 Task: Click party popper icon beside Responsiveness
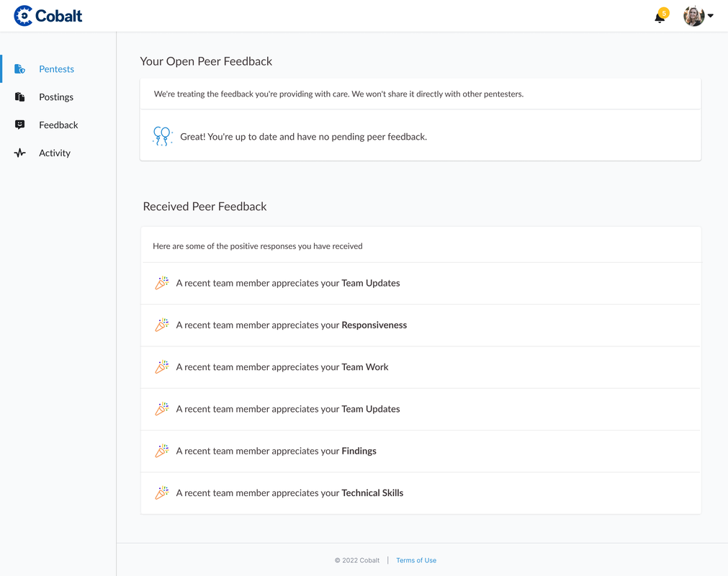(x=162, y=325)
